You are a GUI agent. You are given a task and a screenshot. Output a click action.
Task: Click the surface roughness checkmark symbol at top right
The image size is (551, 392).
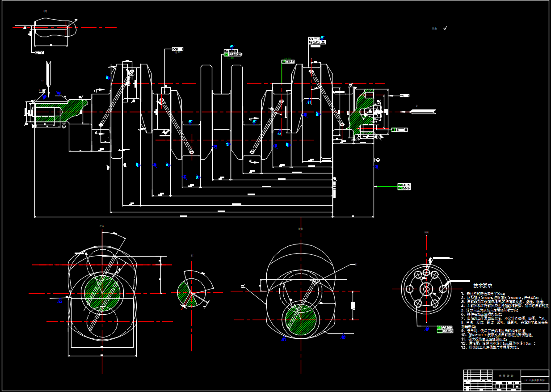pyautogui.click(x=445, y=28)
